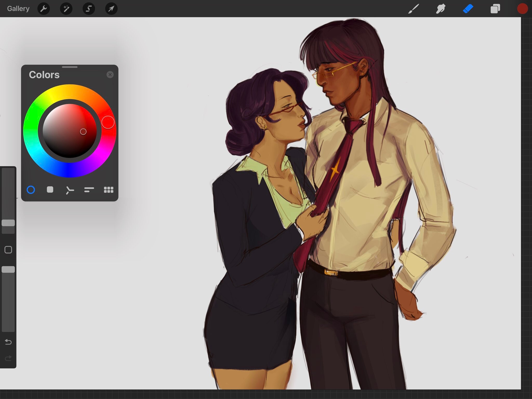Close the Colors panel
The image size is (532, 399).
pyautogui.click(x=110, y=75)
